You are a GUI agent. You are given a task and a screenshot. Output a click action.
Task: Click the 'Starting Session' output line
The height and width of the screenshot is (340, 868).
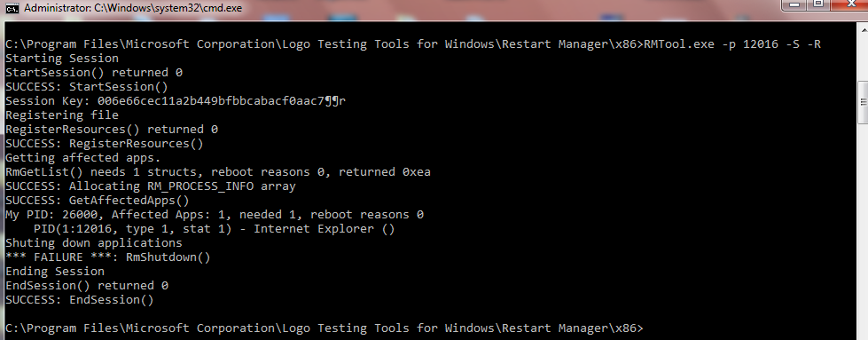62,59
